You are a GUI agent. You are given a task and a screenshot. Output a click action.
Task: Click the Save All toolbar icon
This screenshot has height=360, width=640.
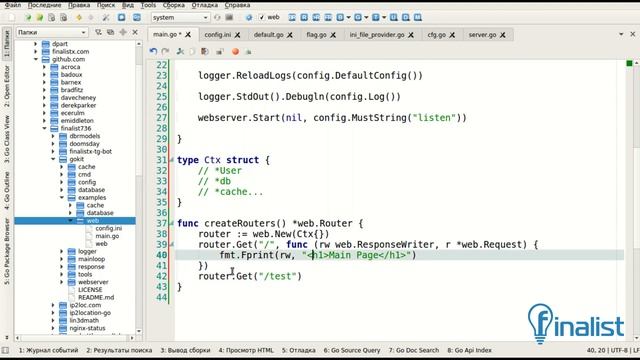[63, 18]
